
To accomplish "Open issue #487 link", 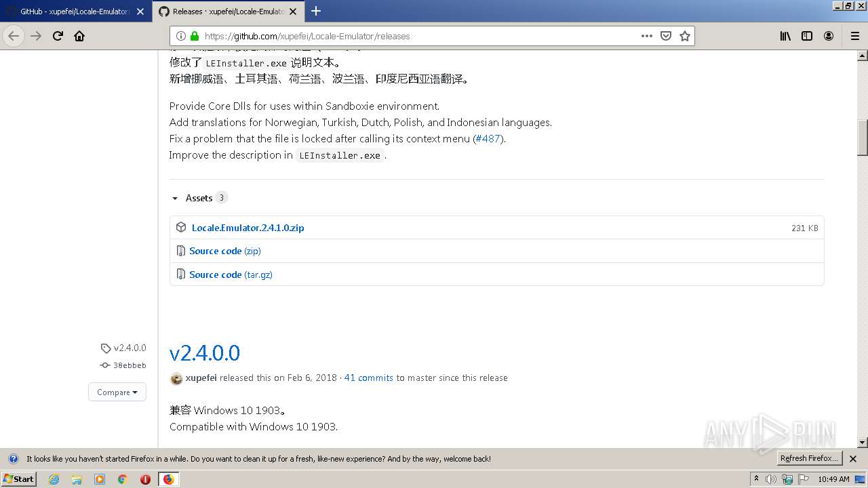I will click(488, 138).
